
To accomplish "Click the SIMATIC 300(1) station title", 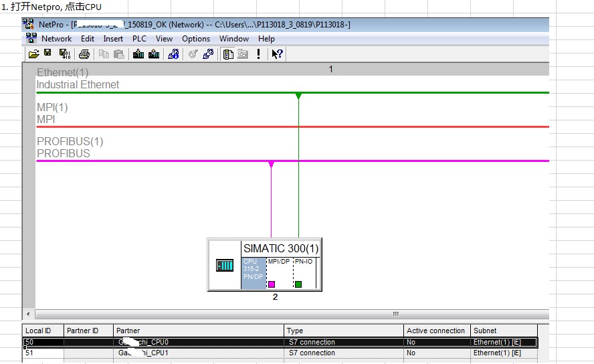I will point(281,248).
